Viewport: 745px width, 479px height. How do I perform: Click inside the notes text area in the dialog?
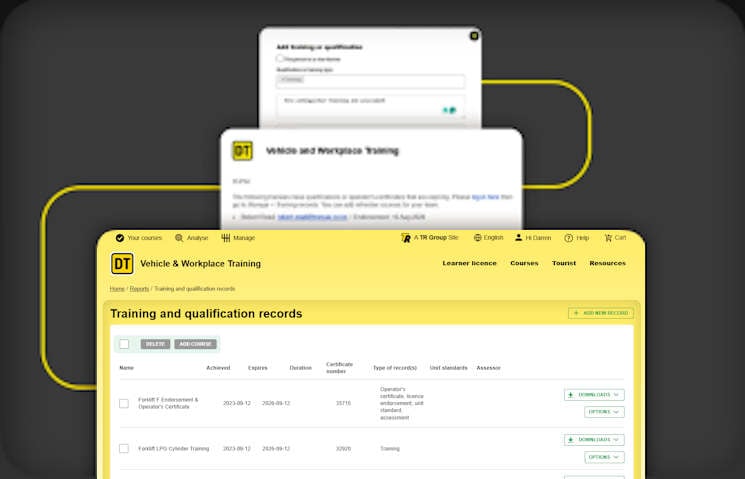point(371,106)
